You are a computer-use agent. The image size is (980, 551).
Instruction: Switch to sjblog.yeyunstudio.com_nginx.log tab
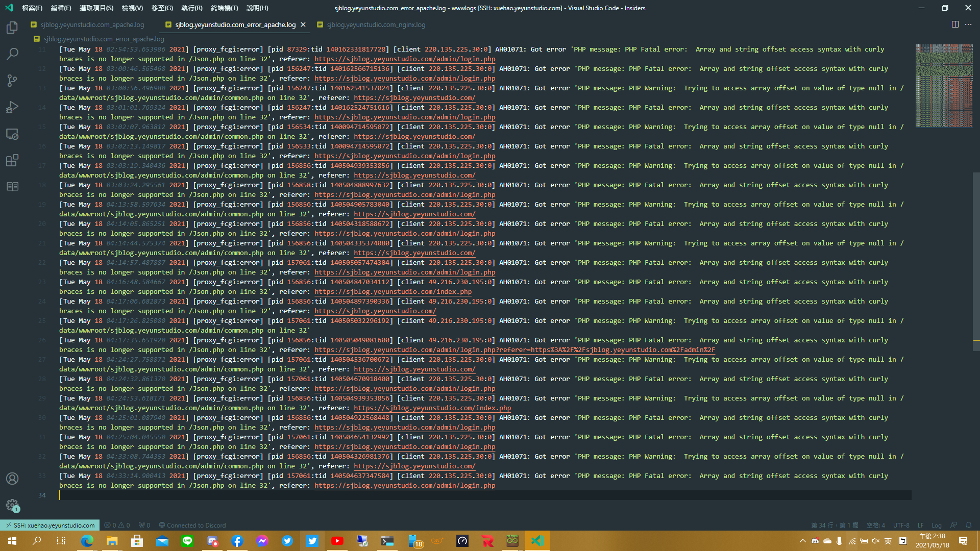pyautogui.click(x=376, y=24)
